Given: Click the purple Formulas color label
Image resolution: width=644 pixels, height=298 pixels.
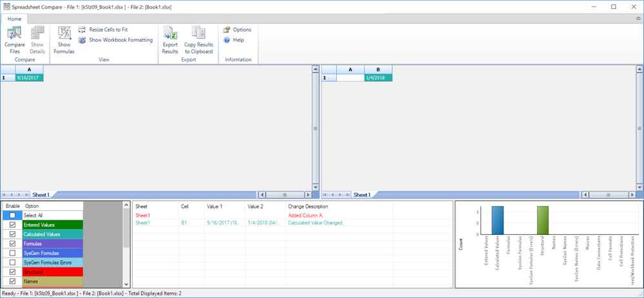Looking at the screenshot, I should point(53,243).
